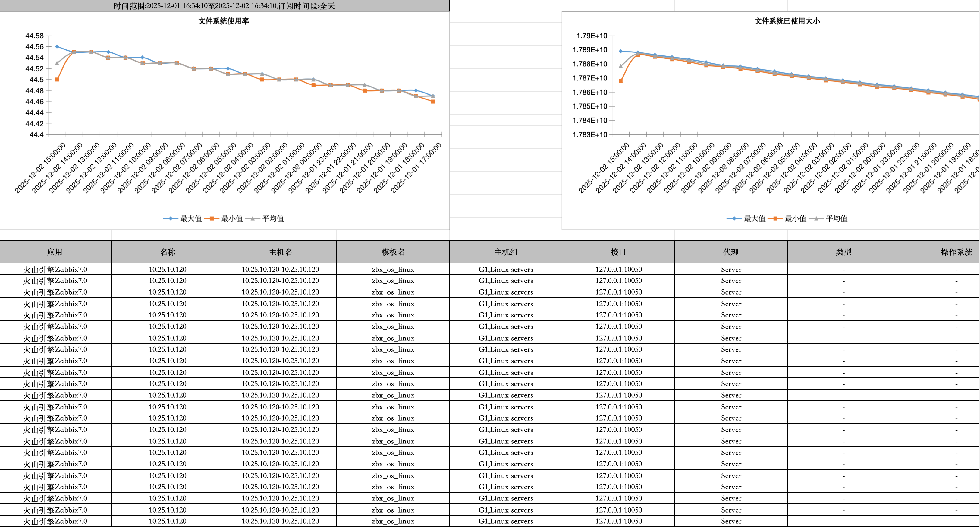Select the 模板名 column header
Image resolution: width=980 pixels, height=527 pixels.
393,252
